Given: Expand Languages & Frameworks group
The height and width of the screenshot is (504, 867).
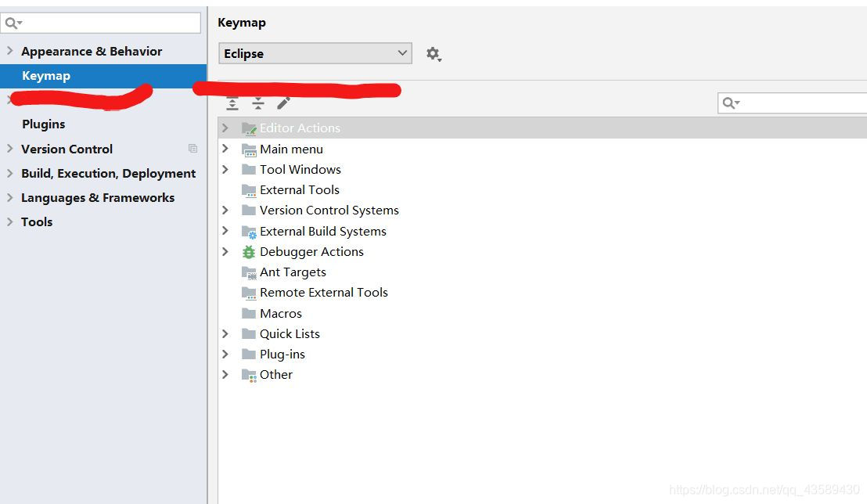Looking at the screenshot, I should [x=9, y=197].
